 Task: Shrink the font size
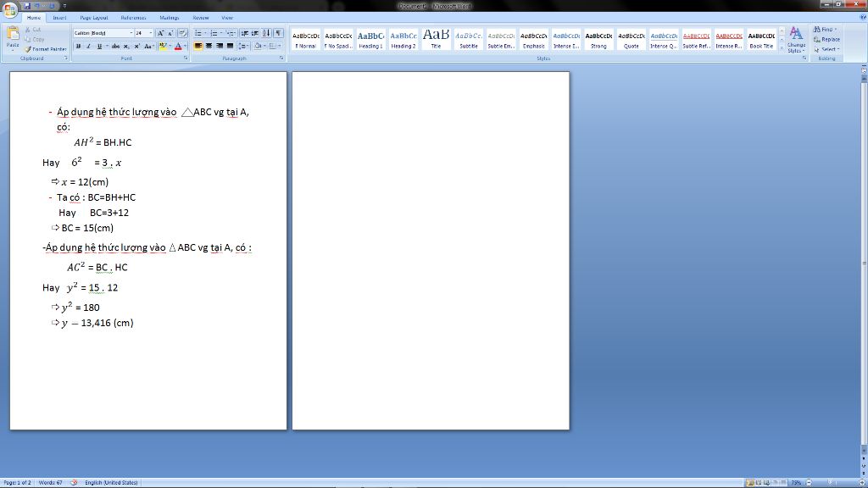pyautogui.click(x=170, y=33)
